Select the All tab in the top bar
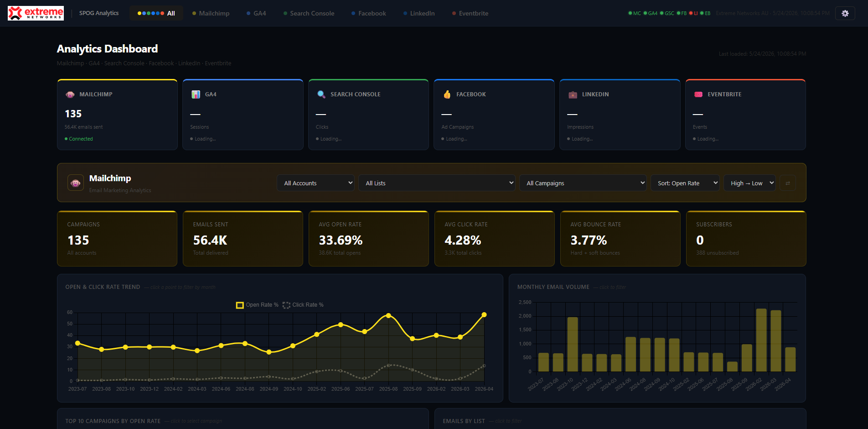868x429 pixels. (x=156, y=13)
